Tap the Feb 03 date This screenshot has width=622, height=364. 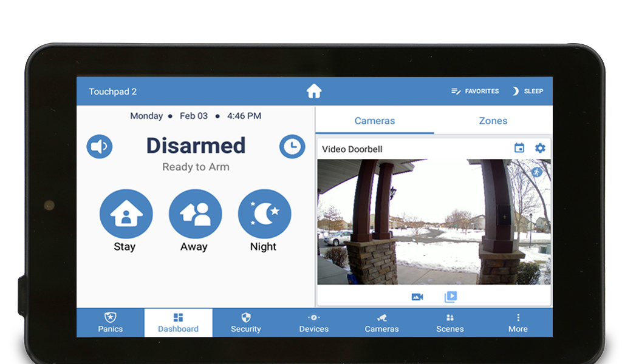coord(194,116)
